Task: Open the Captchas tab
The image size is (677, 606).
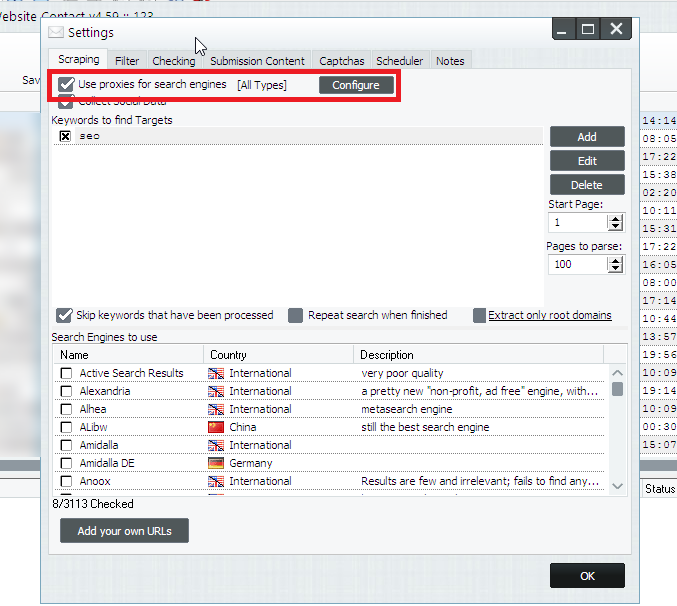Action: pyautogui.click(x=342, y=61)
